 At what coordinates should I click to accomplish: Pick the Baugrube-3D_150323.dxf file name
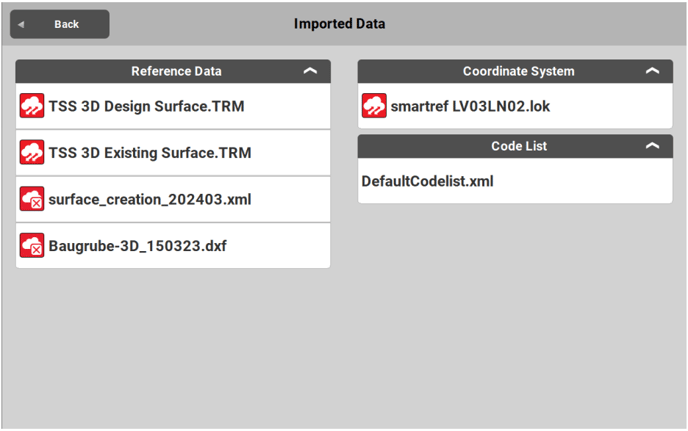click(137, 245)
